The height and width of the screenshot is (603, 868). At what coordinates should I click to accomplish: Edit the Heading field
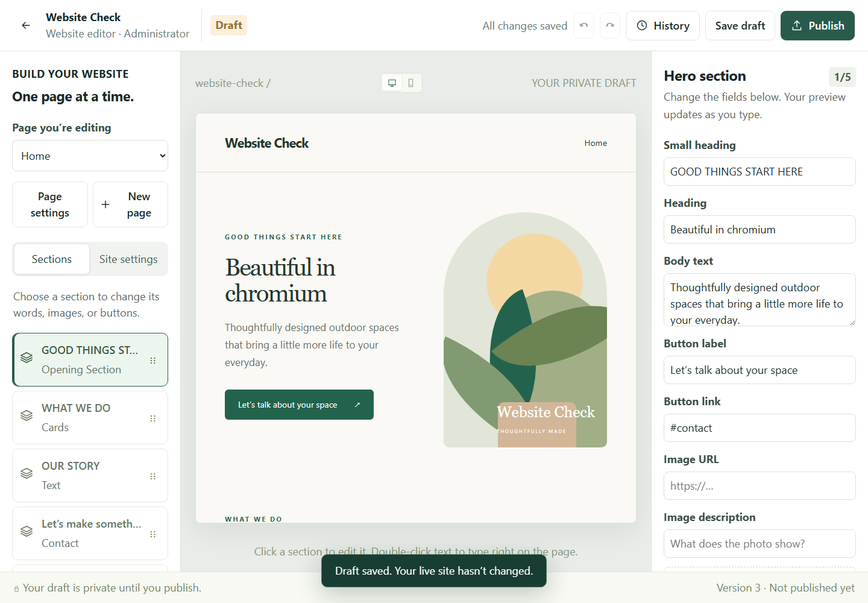759,230
